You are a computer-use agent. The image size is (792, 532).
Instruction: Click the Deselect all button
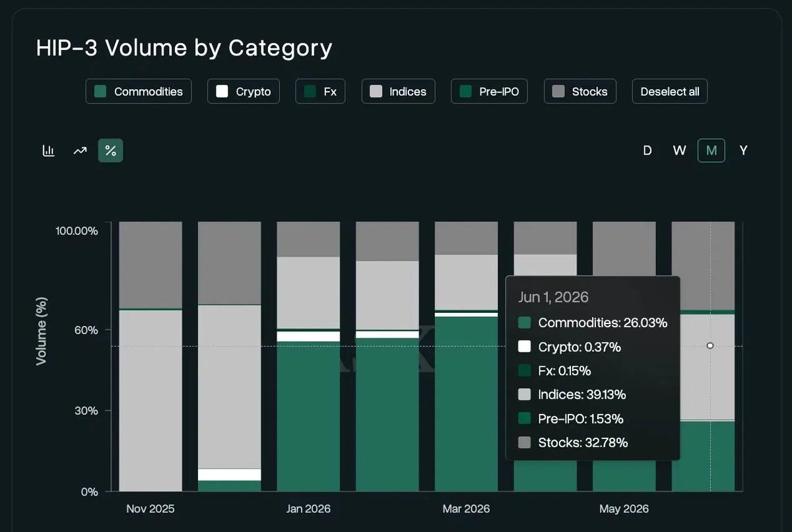[670, 92]
